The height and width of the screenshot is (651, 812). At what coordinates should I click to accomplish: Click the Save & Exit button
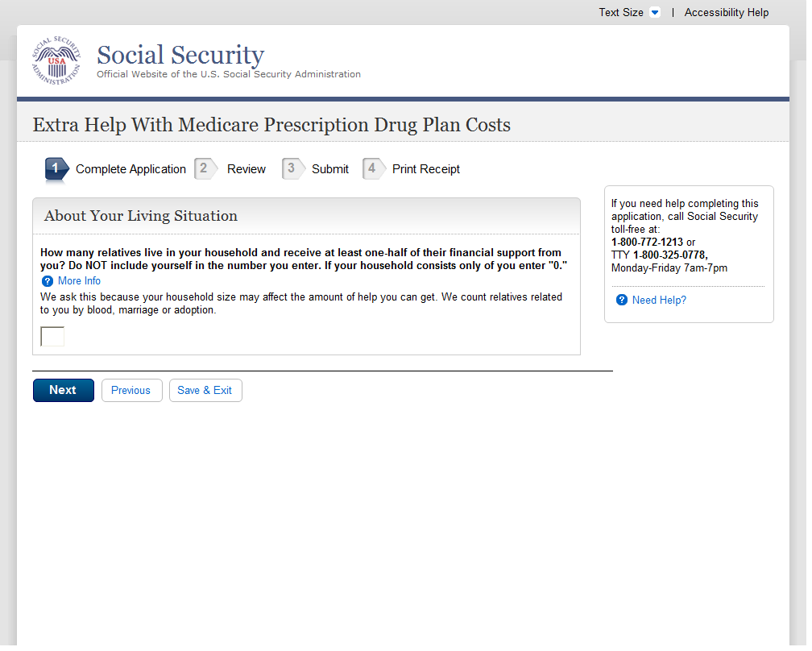[205, 391]
